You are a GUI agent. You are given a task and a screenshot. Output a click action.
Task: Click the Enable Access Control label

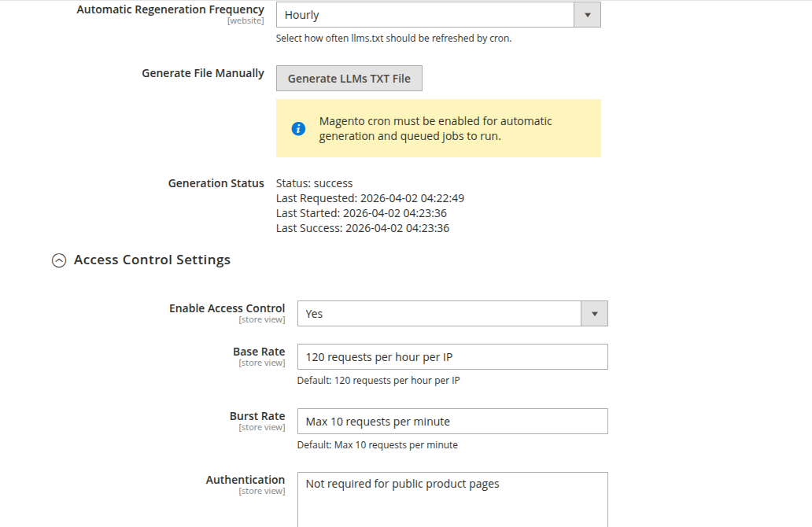point(227,308)
